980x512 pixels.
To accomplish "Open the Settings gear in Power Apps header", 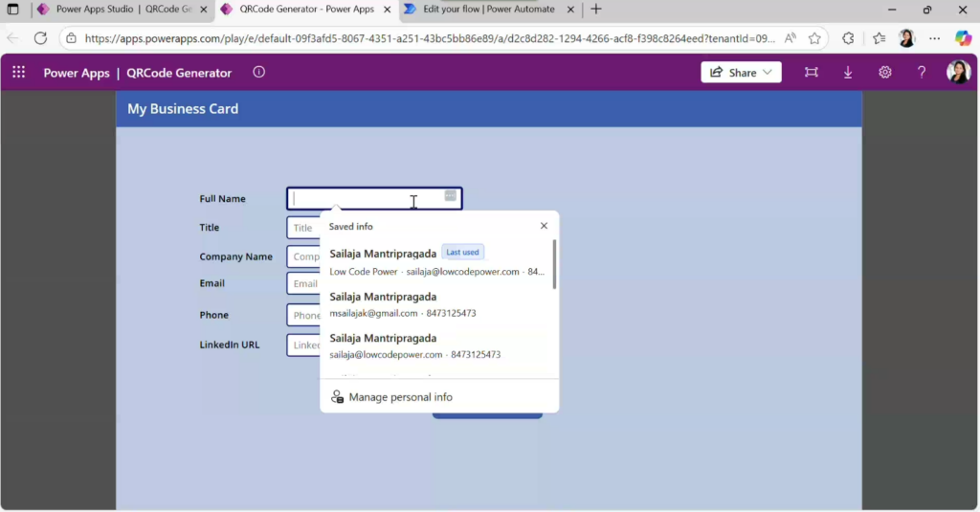I will pos(885,73).
